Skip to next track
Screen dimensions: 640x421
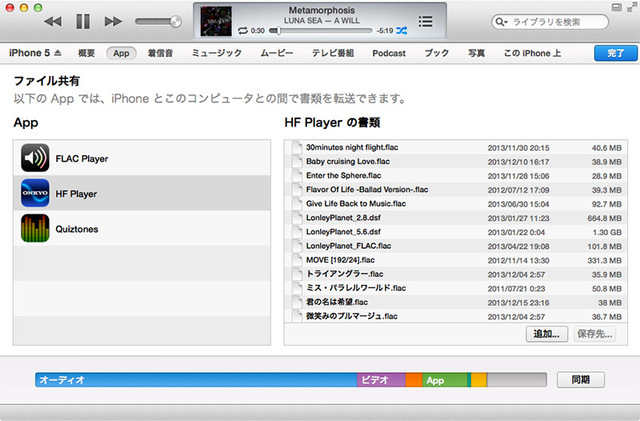[x=113, y=21]
